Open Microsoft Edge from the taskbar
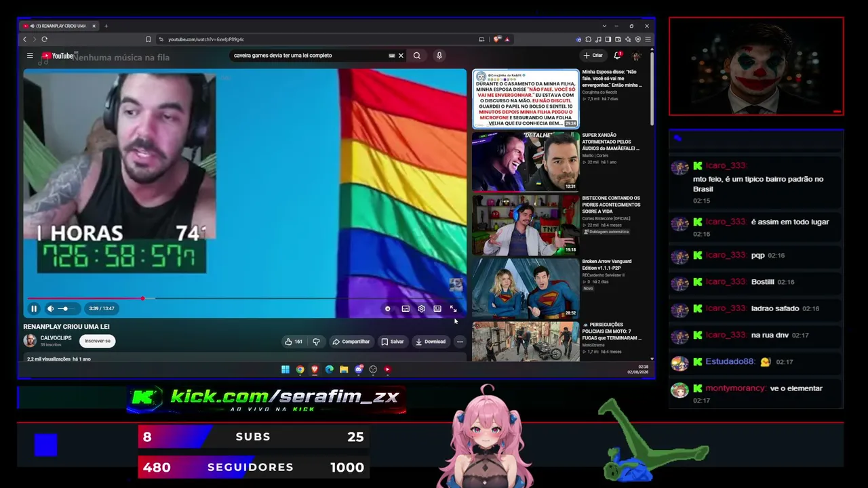868x488 pixels. tap(330, 369)
